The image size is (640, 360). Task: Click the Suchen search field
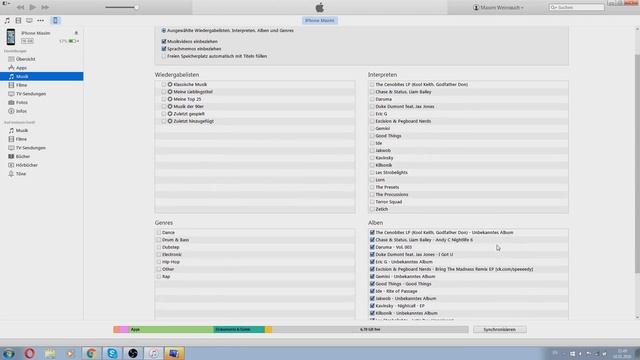coord(576,7)
